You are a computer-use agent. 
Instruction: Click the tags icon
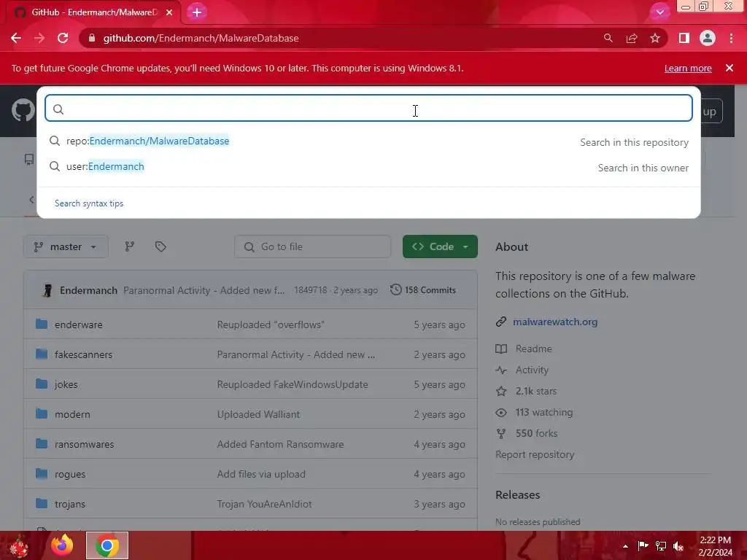160,246
